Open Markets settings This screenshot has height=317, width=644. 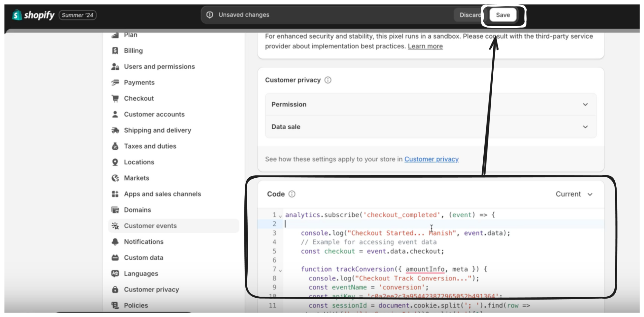(x=137, y=178)
